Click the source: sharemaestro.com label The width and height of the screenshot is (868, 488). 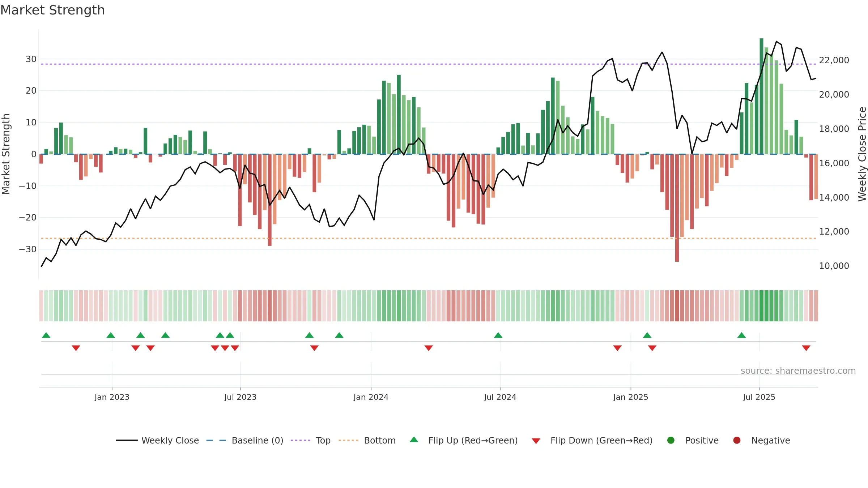click(798, 371)
